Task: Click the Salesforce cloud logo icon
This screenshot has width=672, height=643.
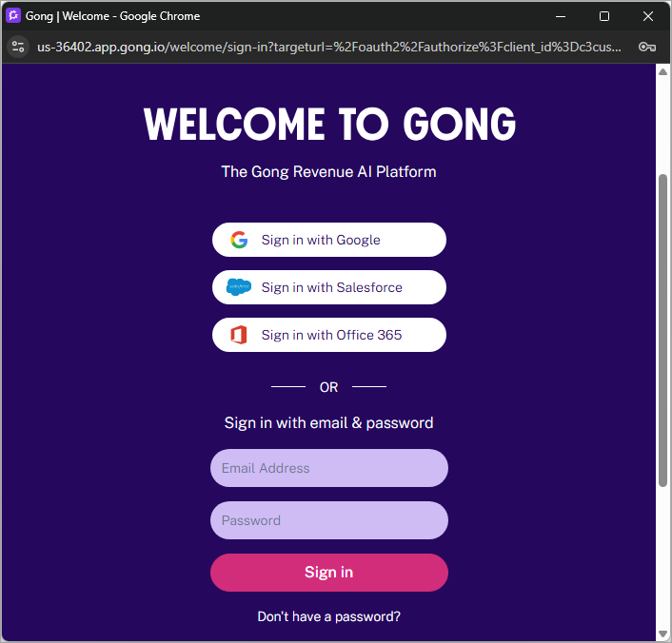Action: point(239,287)
